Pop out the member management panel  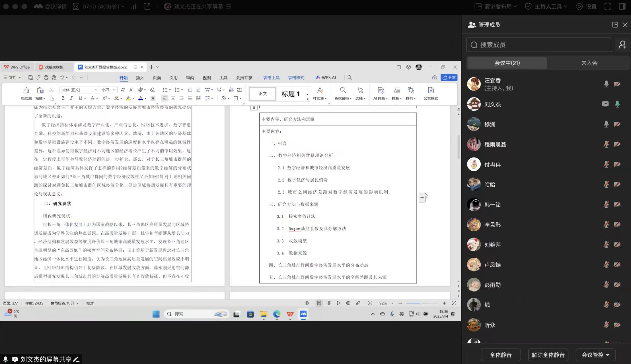point(615,25)
